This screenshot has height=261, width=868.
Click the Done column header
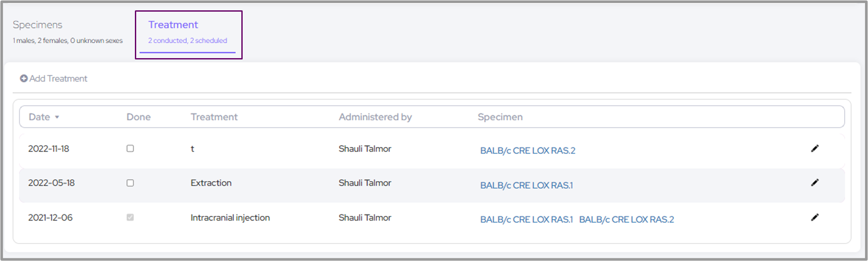(x=138, y=117)
